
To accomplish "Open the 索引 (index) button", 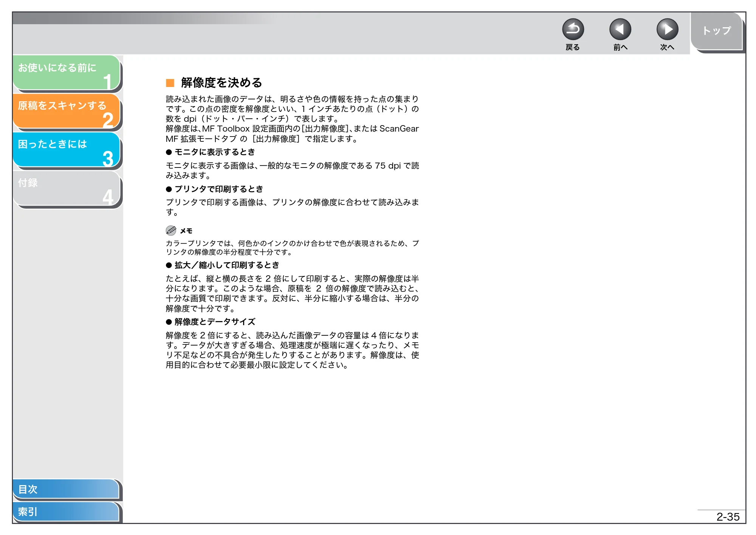I will click(x=66, y=512).
